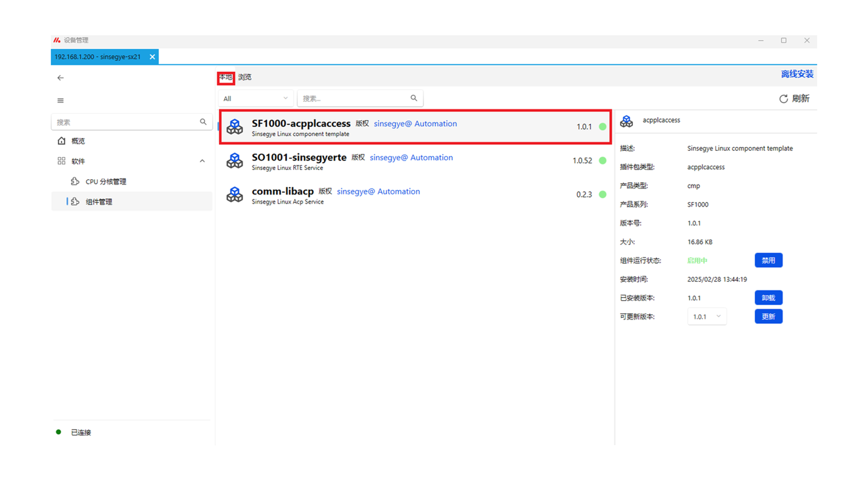Viewport: 868px width, 488px height.
Task: Select the SF1000-acpplcaccess component name
Action: (x=301, y=123)
